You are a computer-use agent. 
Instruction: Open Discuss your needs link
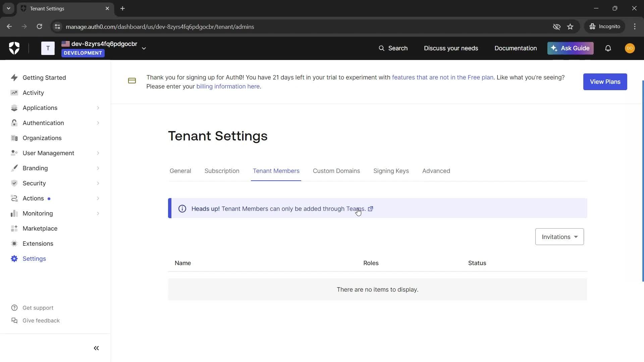tap(451, 48)
